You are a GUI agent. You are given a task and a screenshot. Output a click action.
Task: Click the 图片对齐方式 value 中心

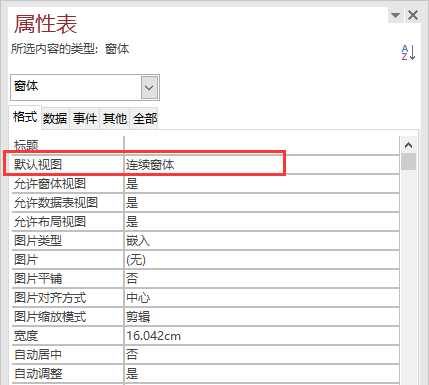click(x=262, y=298)
